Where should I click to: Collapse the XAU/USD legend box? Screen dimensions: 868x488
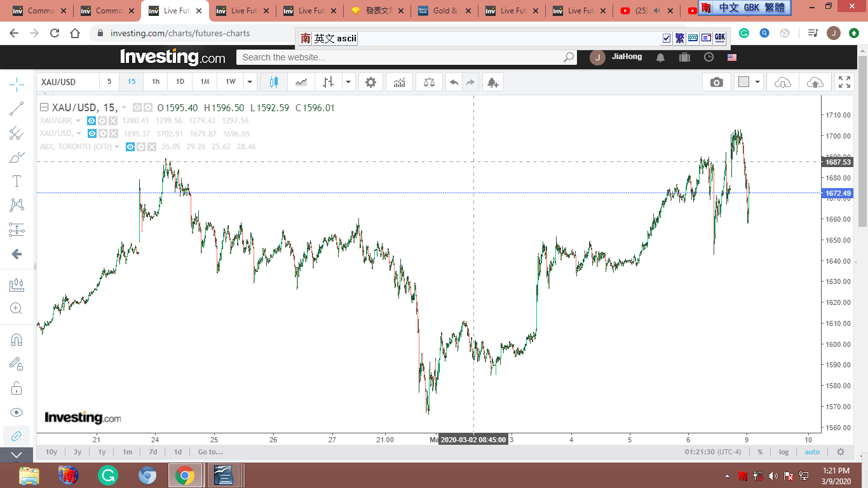tap(44, 107)
